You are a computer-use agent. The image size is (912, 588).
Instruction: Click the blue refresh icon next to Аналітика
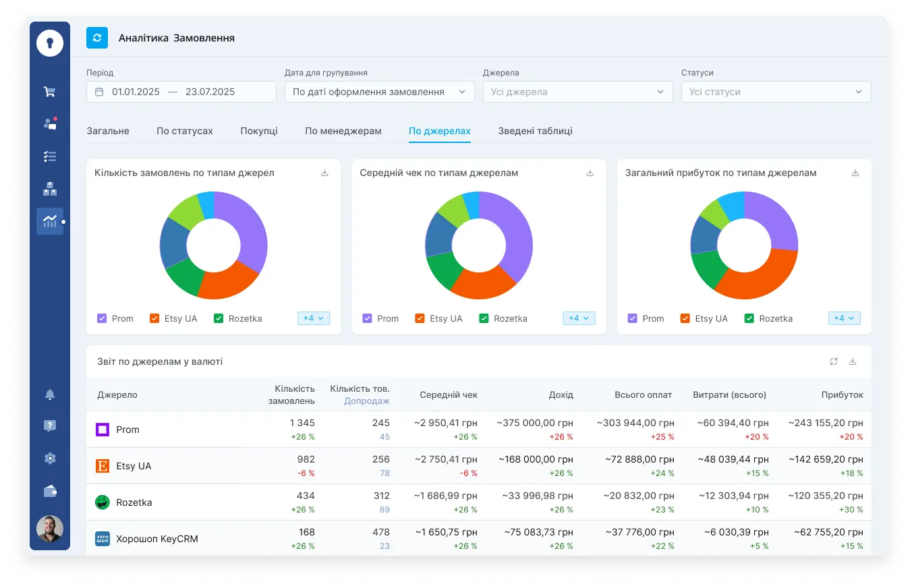(97, 38)
